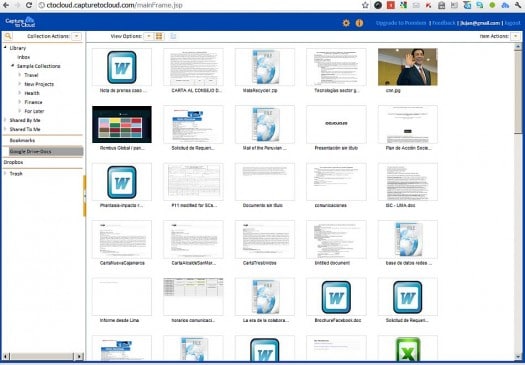
Task: Bookmark page with star icon
Action: [365, 5]
